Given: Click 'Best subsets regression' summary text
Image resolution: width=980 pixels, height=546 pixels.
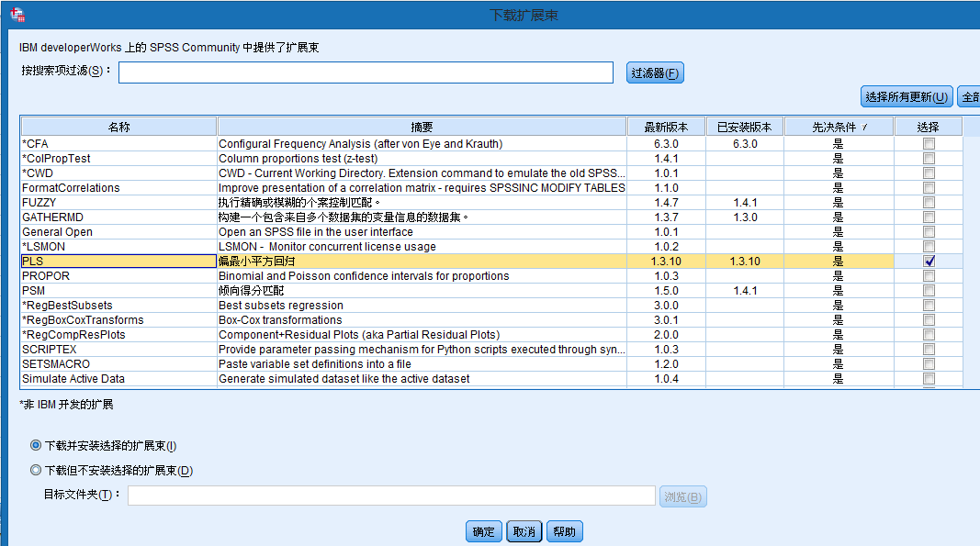Looking at the screenshot, I should pos(281,306).
